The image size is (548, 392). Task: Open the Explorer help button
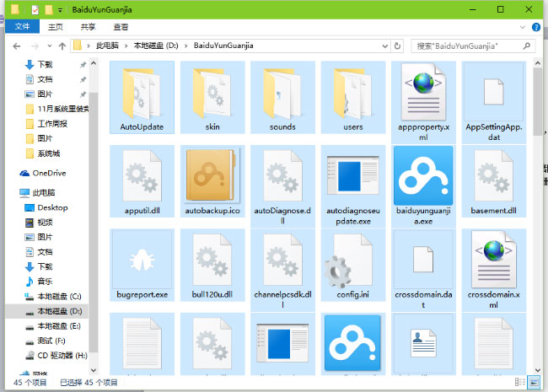click(535, 27)
